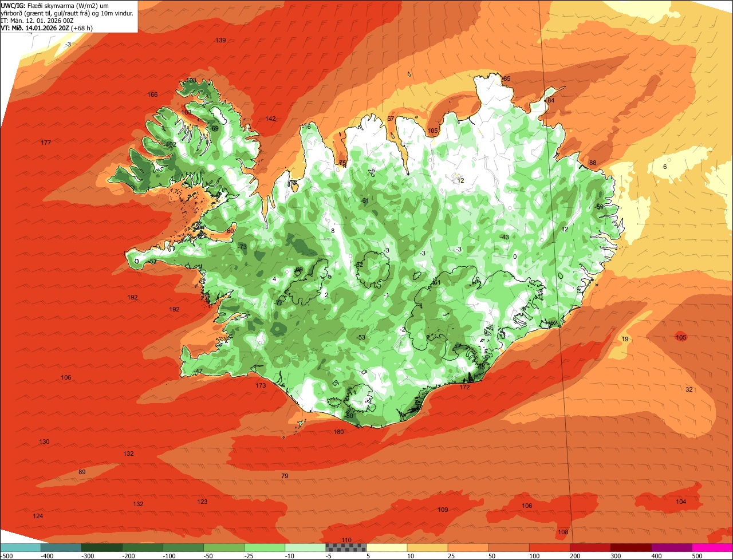Click the magenta legend swatch above 500

pos(713,547)
